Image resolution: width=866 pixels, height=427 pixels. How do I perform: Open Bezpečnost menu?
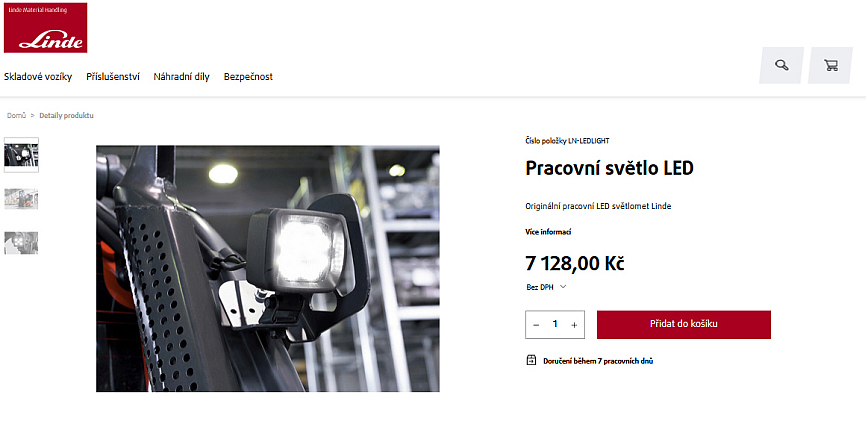[x=248, y=77]
